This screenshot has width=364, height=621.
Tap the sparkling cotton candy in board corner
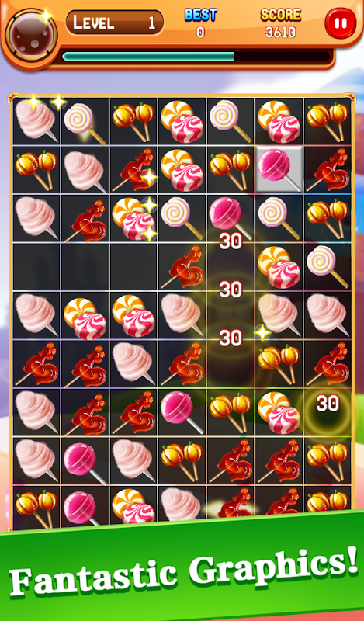(36, 120)
